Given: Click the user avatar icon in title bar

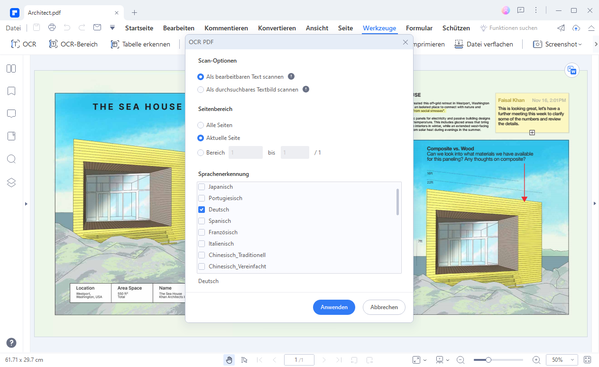Looking at the screenshot, I should click(505, 11).
